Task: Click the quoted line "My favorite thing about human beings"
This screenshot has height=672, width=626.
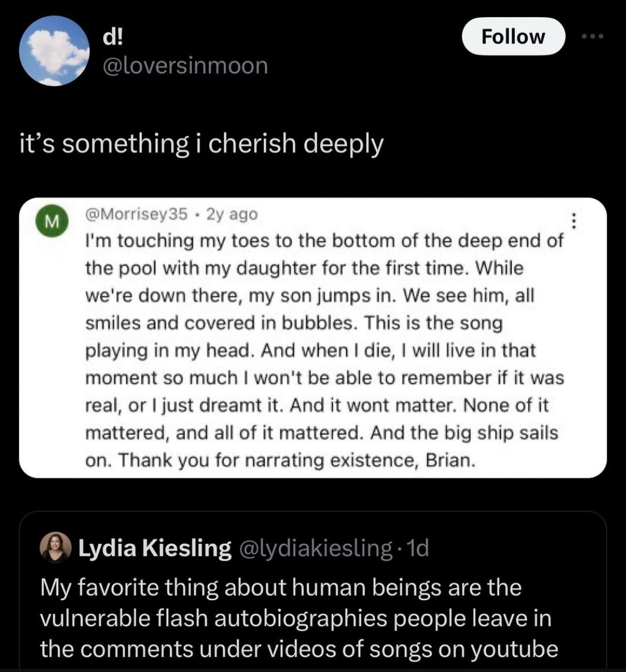Action: (280, 587)
